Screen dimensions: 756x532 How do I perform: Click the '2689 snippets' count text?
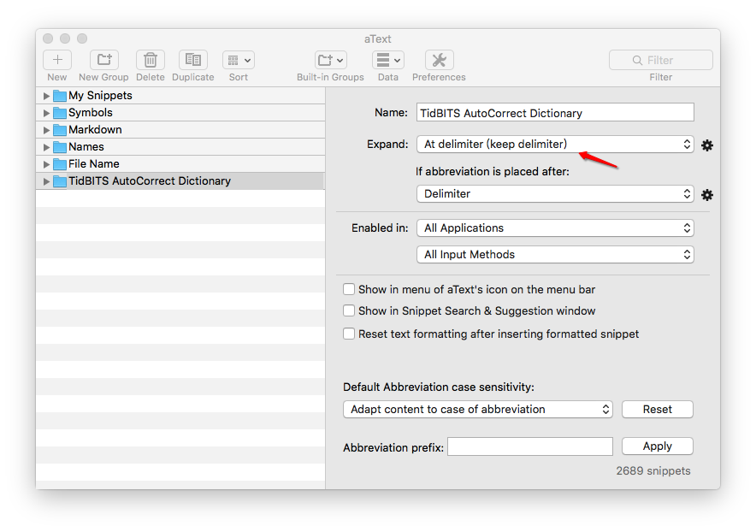tap(653, 470)
